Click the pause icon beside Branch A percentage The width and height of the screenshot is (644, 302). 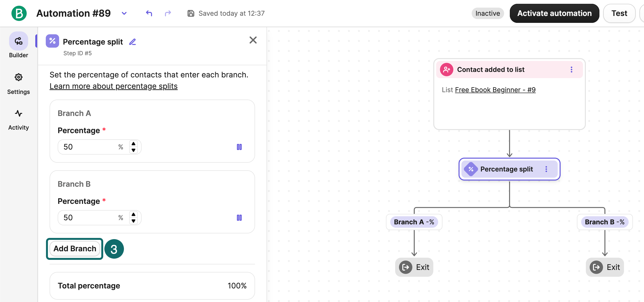239,147
